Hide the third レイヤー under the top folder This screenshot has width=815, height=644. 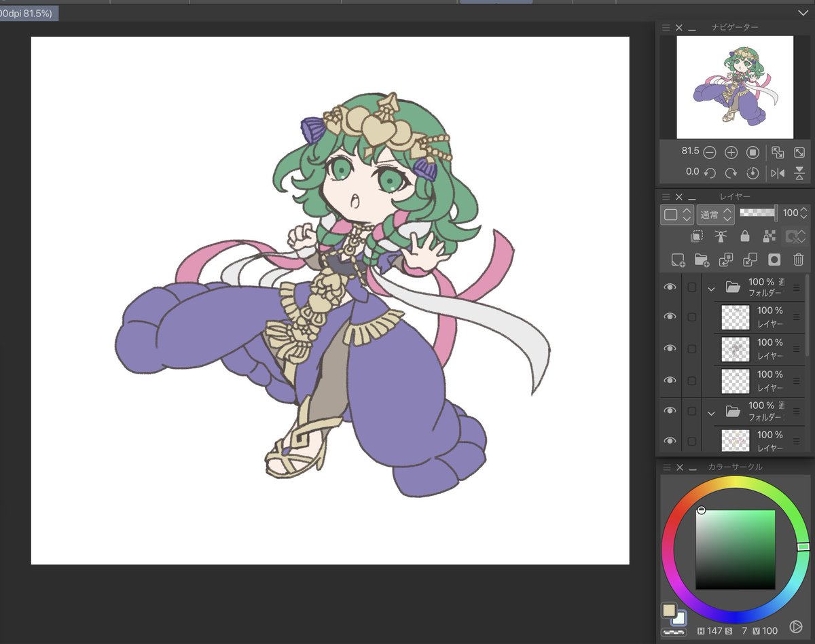(x=670, y=380)
